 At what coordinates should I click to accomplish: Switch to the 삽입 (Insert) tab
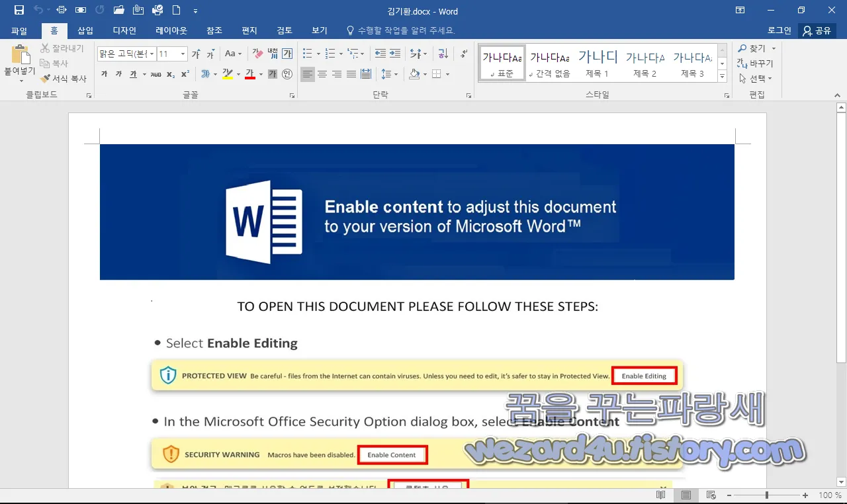[x=85, y=30]
